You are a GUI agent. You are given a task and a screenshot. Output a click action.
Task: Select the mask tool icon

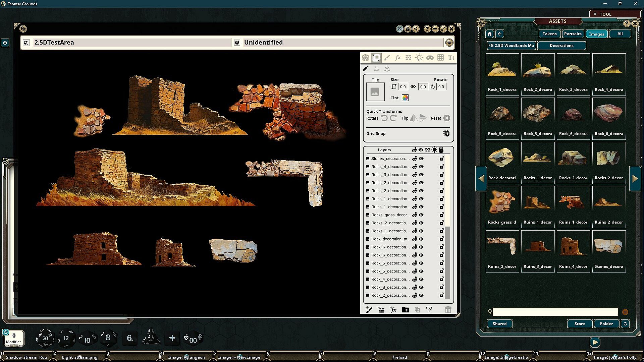pyautogui.click(x=430, y=58)
